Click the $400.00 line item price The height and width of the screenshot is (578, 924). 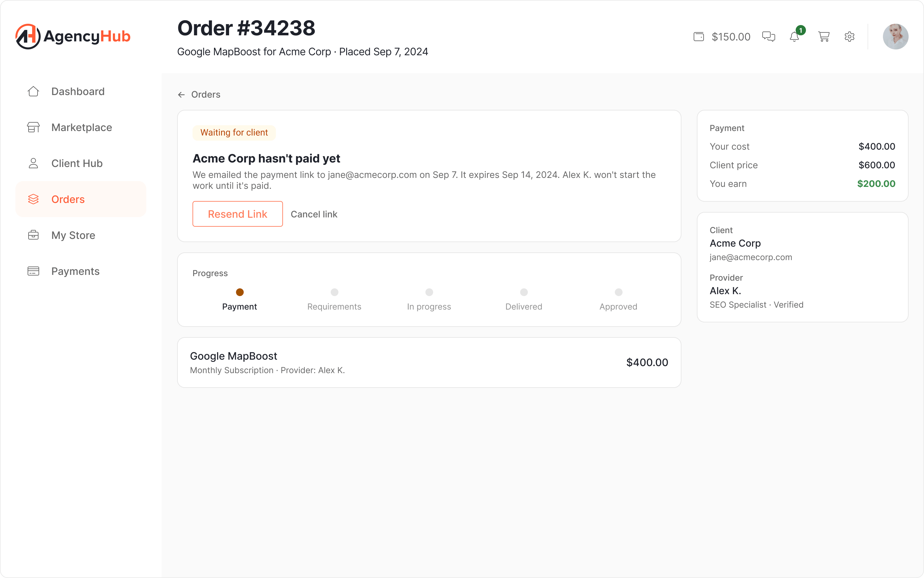[x=647, y=363]
